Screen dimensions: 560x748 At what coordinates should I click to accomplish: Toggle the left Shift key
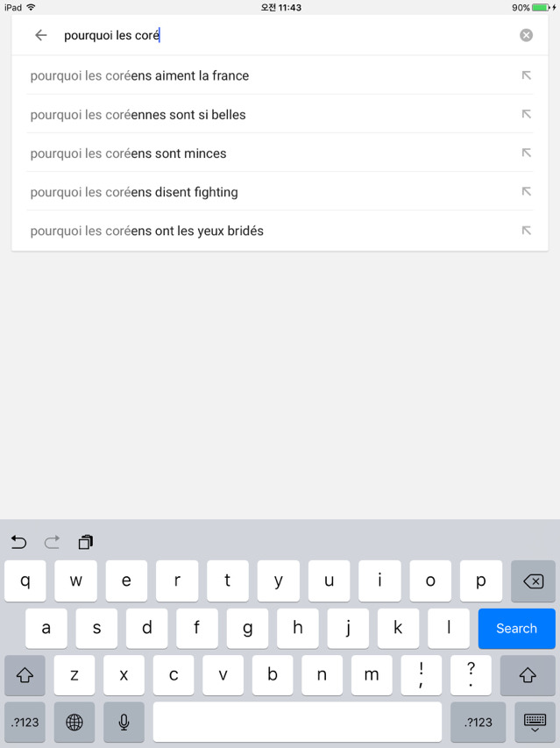pyautogui.click(x=25, y=675)
